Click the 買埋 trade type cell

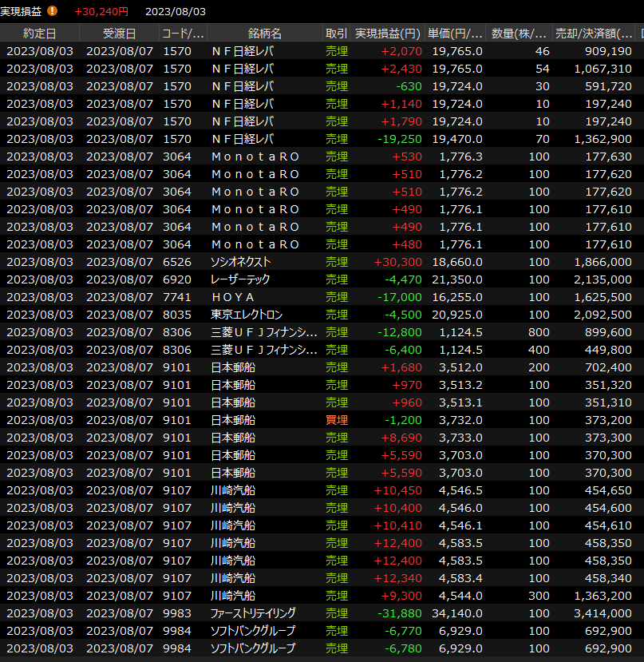point(337,420)
